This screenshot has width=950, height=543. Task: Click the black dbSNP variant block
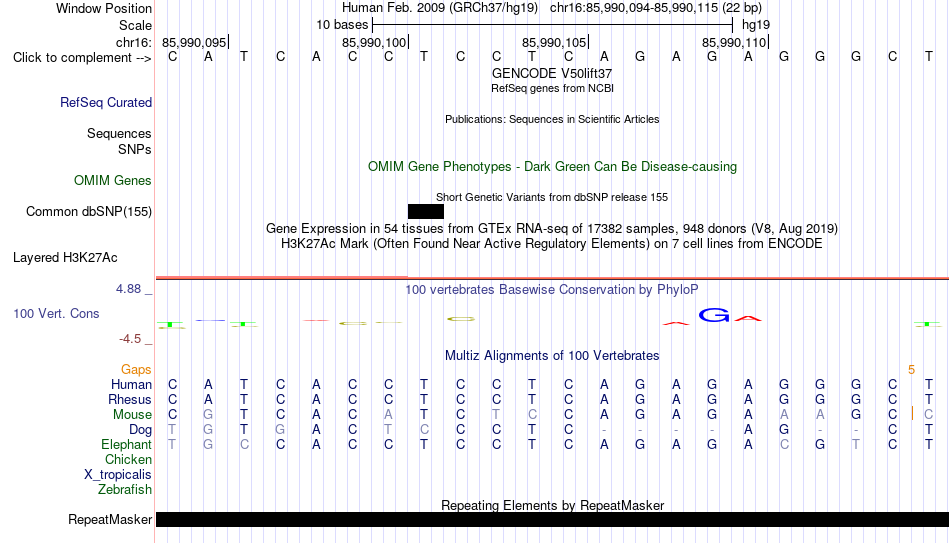(x=426, y=212)
